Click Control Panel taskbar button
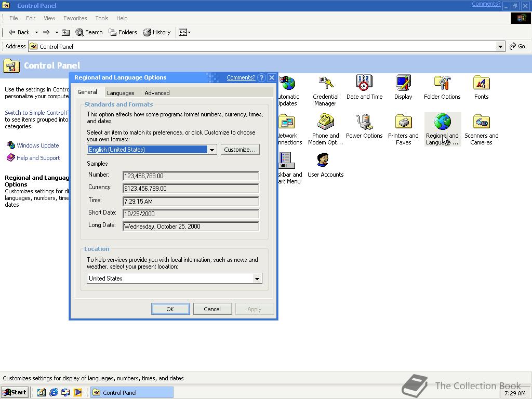 [x=131, y=393]
